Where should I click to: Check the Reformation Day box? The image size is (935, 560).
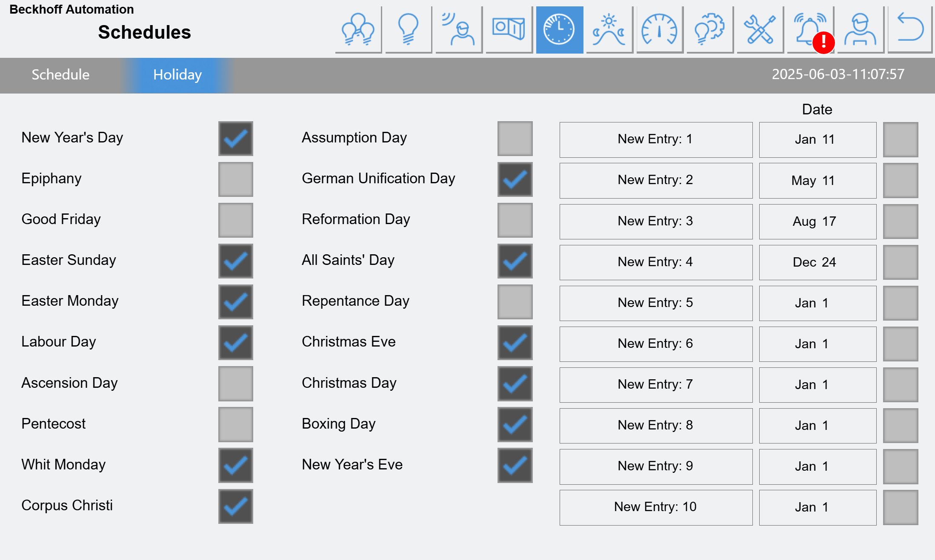coord(515,220)
